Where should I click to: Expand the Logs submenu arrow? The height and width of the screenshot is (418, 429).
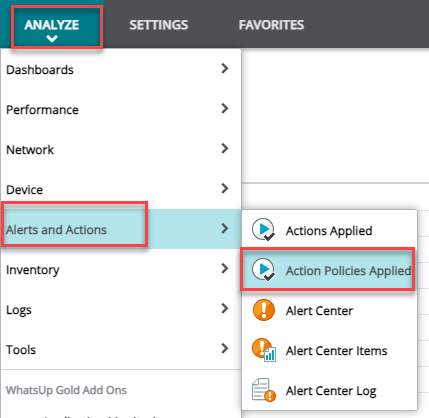[x=225, y=308]
